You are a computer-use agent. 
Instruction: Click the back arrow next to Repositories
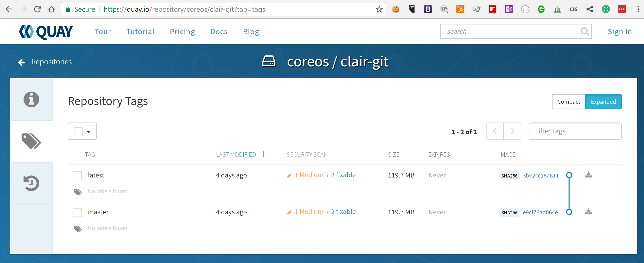click(21, 62)
